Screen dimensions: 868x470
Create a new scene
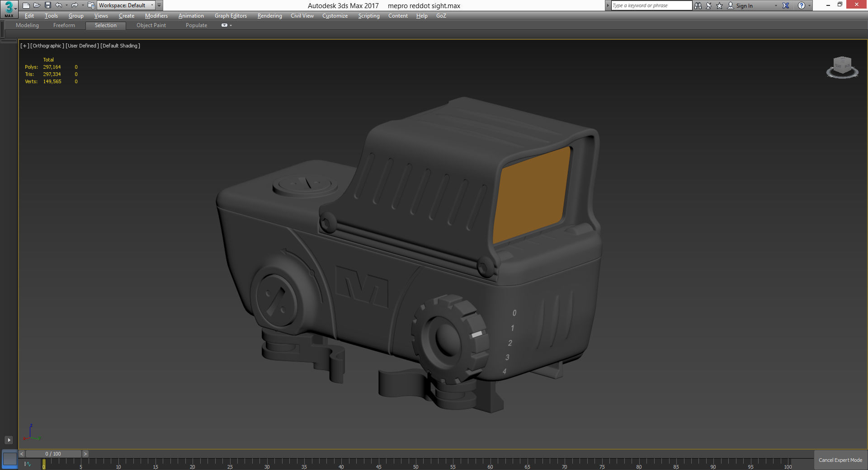click(26, 5)
